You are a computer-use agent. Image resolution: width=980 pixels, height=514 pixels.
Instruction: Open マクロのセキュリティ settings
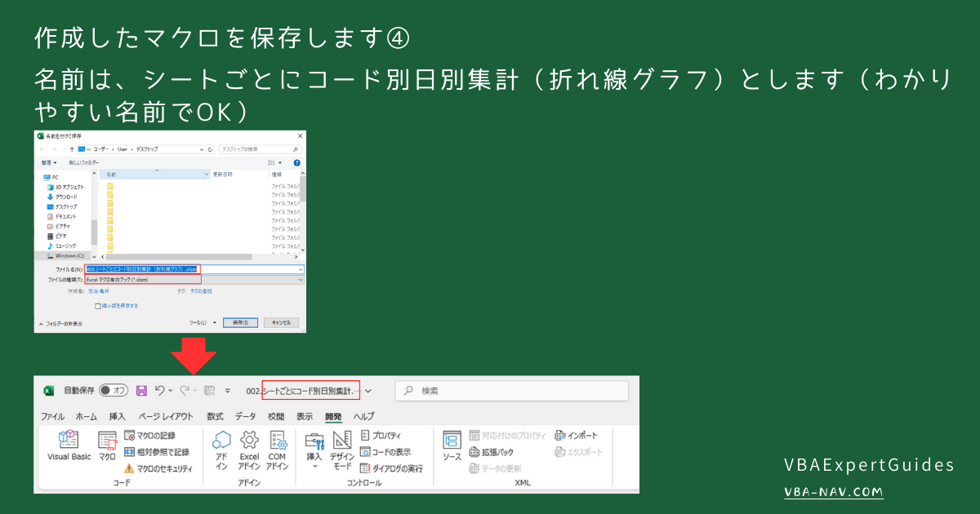pyautogui.click(x=160, y=467)
